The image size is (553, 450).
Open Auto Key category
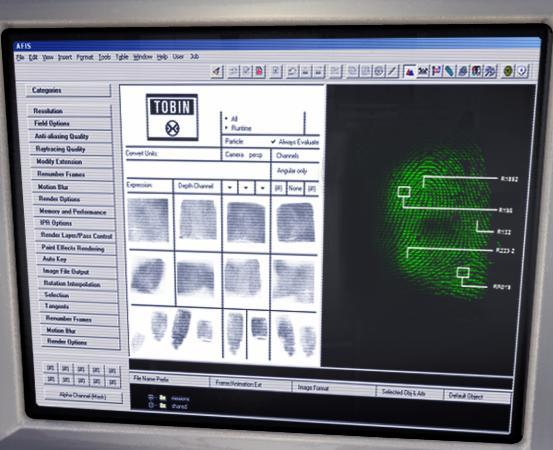click(77, 259)
